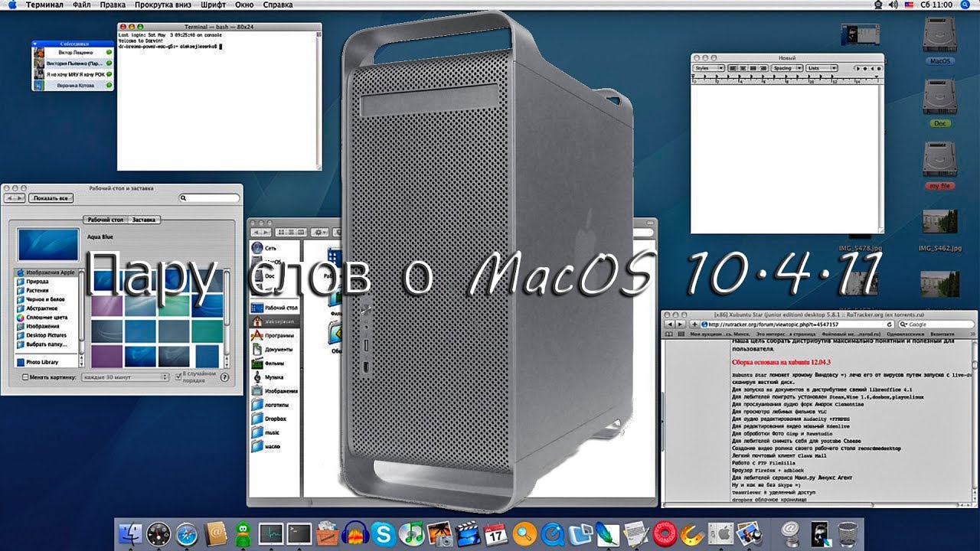Viewport: 980px width, 551px height.
Task: Launch Audacity headphones icon in Dock
Action: coord(356,533)
